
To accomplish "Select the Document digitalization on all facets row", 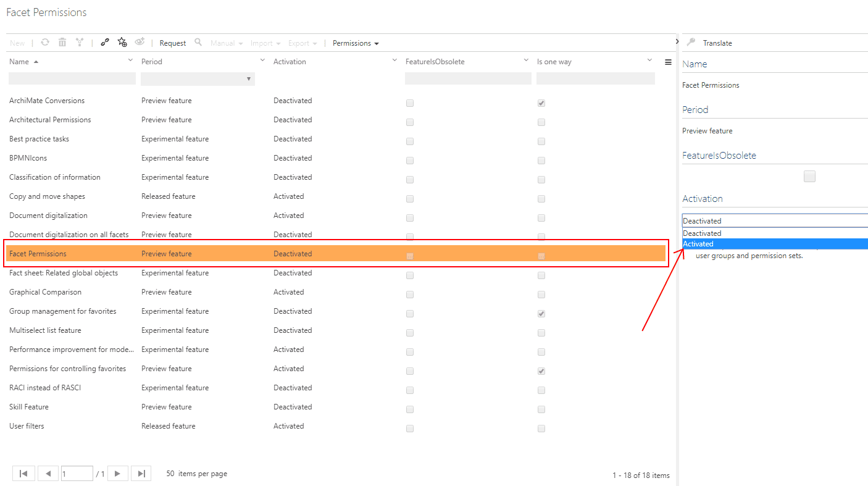I will pos(336,235).
